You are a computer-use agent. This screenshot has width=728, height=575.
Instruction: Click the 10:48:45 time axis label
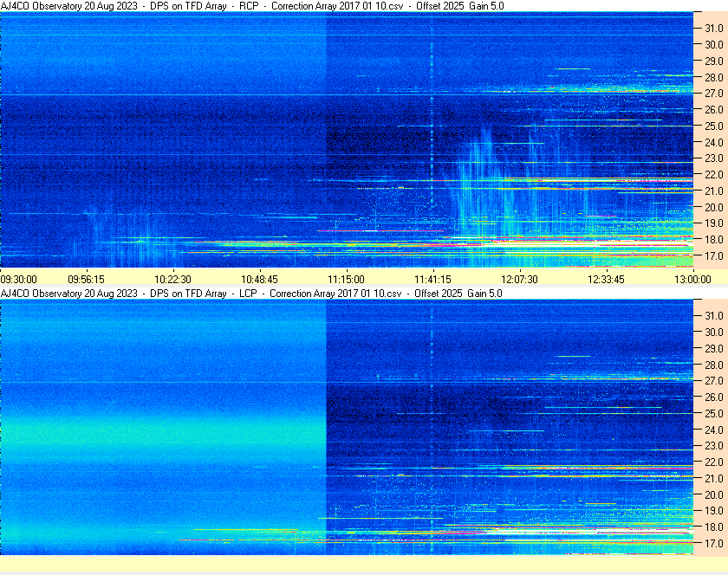click(259, 280)
